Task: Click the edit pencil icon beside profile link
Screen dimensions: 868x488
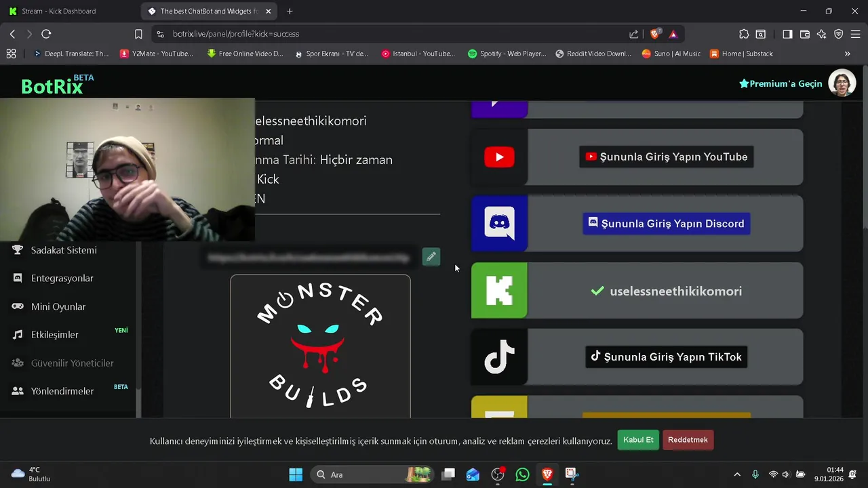Action: [x=431, y=257]
